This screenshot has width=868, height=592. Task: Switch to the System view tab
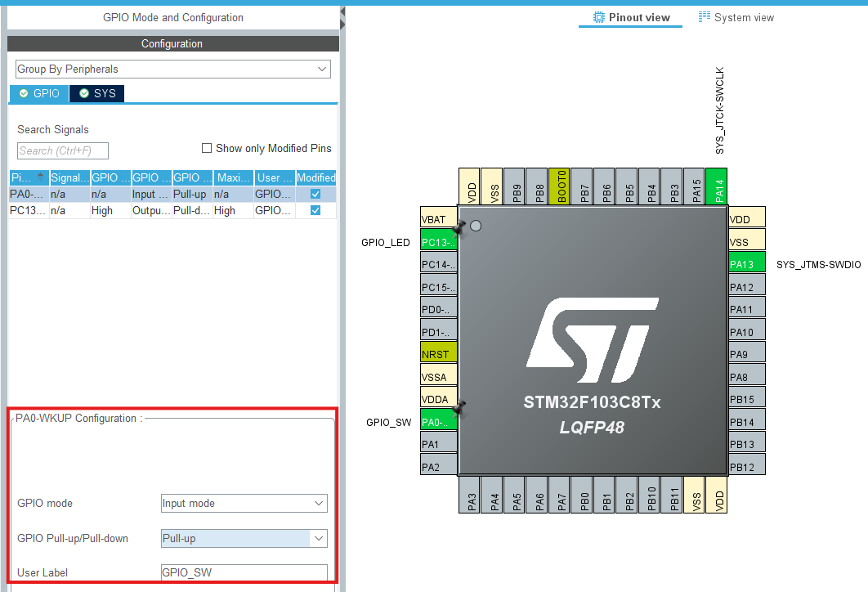736,17
